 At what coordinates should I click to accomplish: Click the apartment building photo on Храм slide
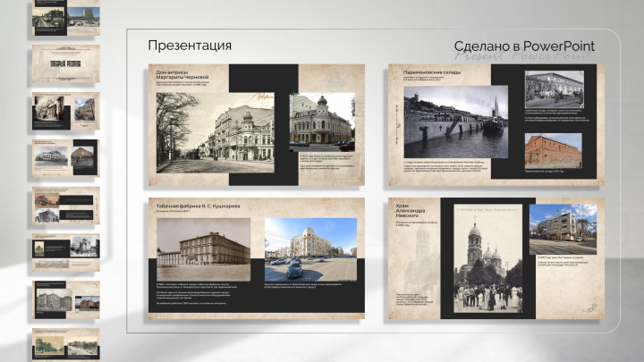563,230
